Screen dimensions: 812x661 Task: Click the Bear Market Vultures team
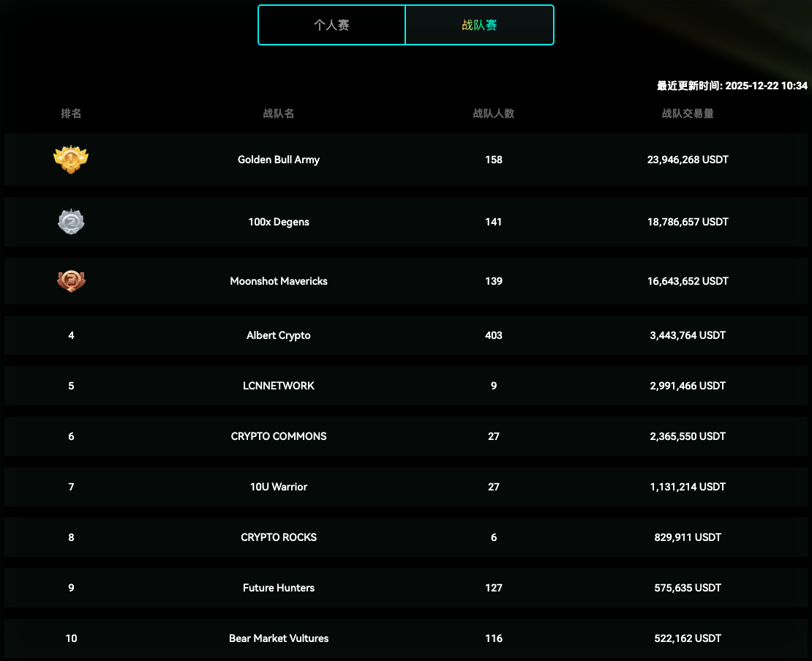click(x=279, y=638)
